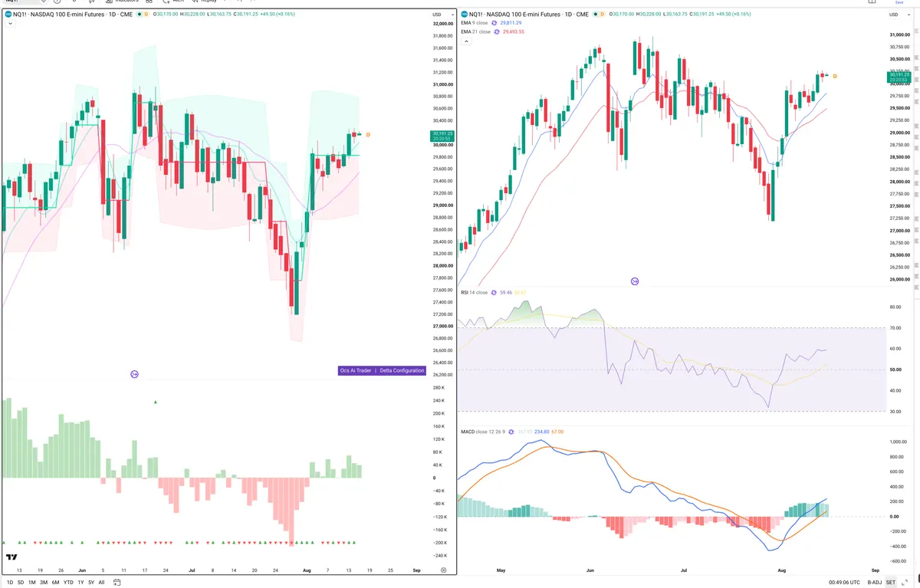Image resolution: width=920 pixels, height=588 pixels.
Task: Click Jun label on left time axis
Action: [x=81, y=570]
